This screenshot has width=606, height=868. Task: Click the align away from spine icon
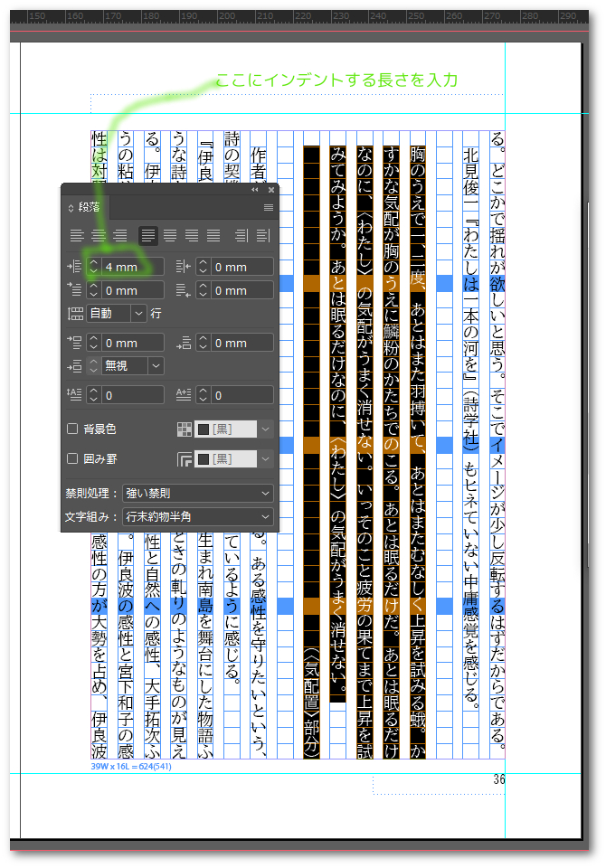(x=262, y=235)
